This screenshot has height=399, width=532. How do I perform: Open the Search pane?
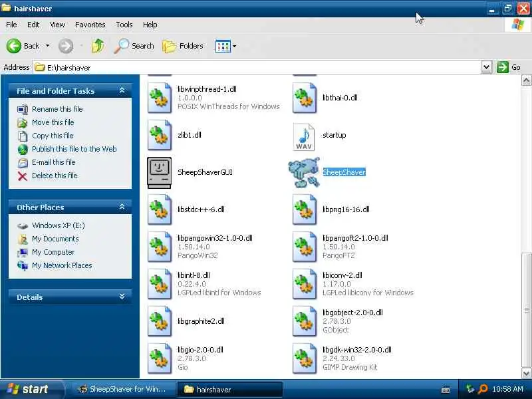pos(134,46)
